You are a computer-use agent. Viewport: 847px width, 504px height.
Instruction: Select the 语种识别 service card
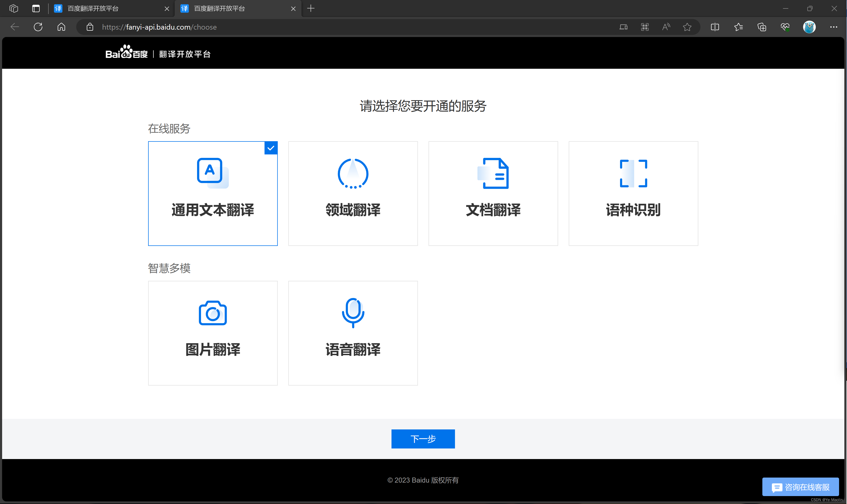(x=633, y=193)
